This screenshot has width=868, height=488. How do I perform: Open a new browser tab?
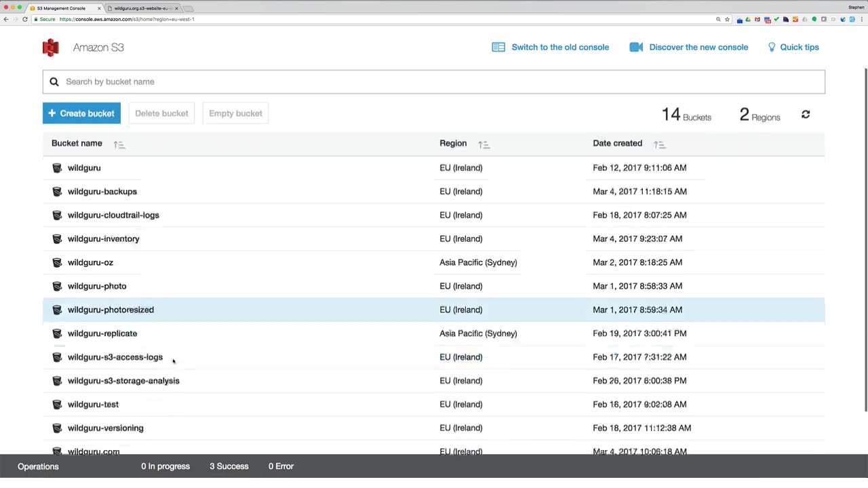click(189, 8)
